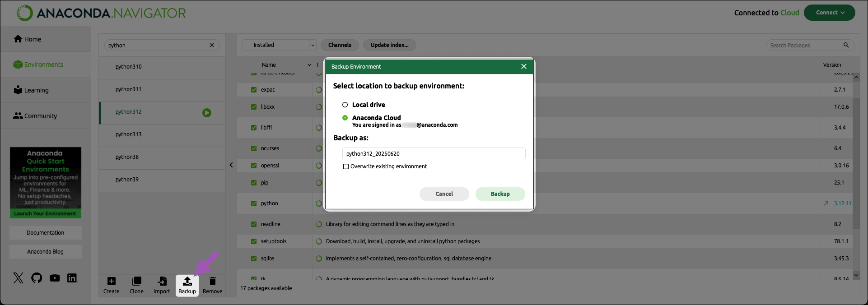Open the LinkedIn social icon
The height and width of the screenshot is (305, 868).
pyautogui.click(x=72, y=278)
